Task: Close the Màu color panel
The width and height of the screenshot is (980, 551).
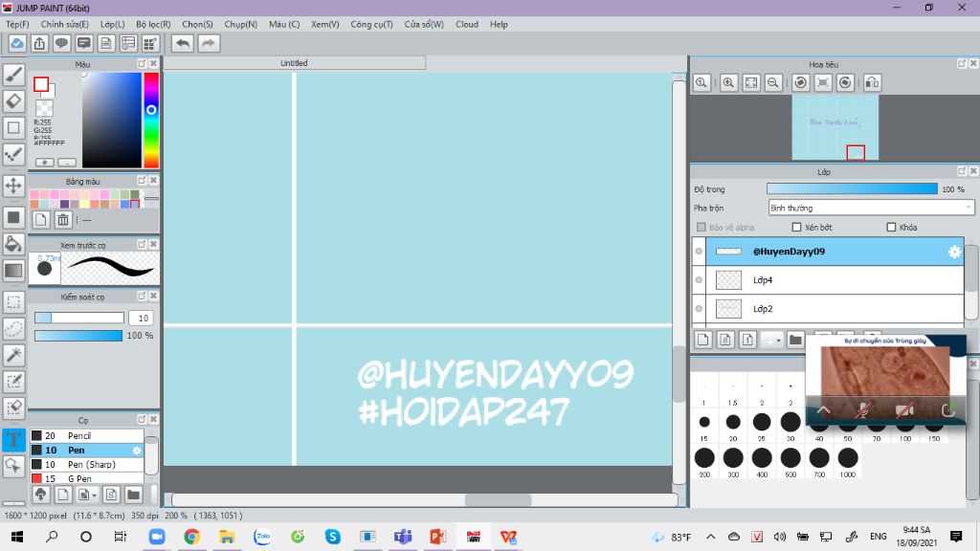Action: pyautogui.click(x=153, y=64)
